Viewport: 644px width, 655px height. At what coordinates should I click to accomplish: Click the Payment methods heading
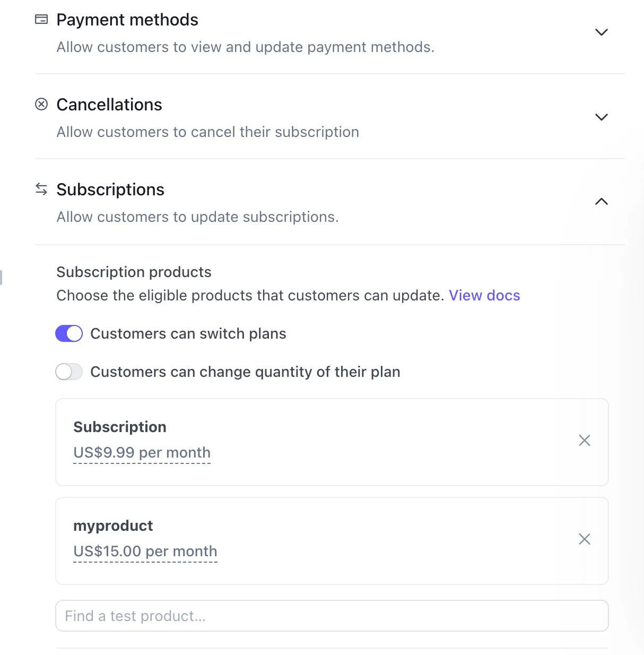point(127,20)
